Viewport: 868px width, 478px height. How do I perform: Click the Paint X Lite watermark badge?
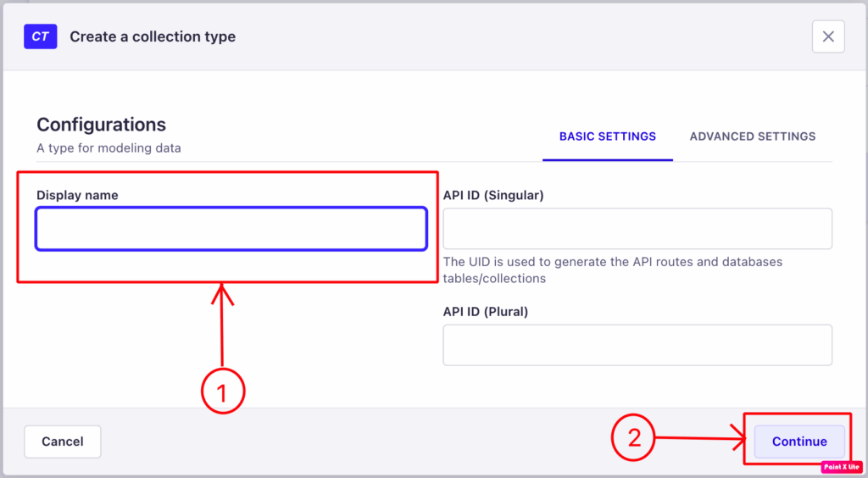point(842,467)
